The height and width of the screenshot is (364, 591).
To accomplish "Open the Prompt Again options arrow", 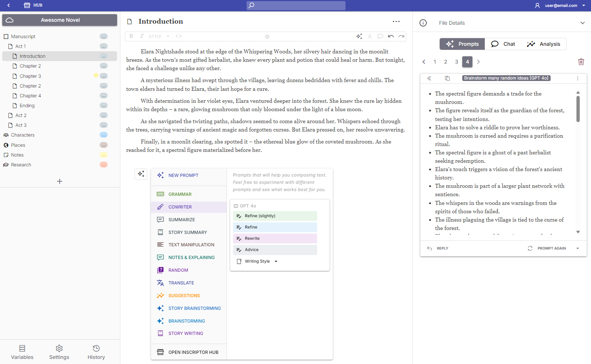I will 578,248.
